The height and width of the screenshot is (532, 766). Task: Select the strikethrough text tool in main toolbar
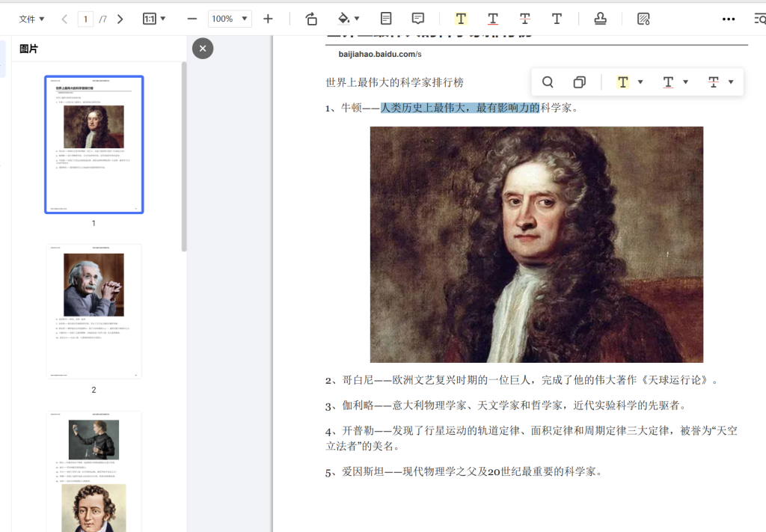(525, 19)
